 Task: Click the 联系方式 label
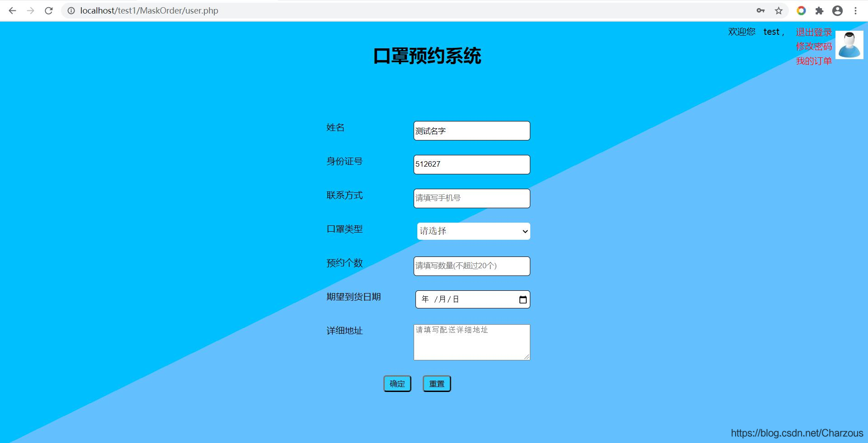[x=344, y=195]
